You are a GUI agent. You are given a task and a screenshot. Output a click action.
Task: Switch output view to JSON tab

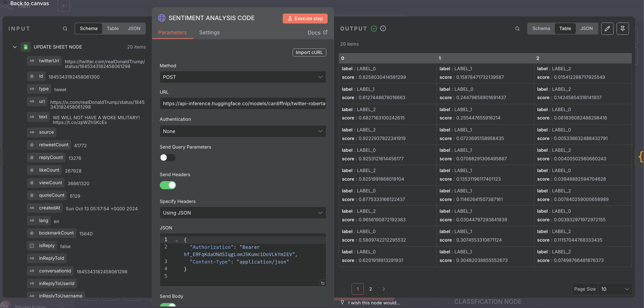click(586, 28)
